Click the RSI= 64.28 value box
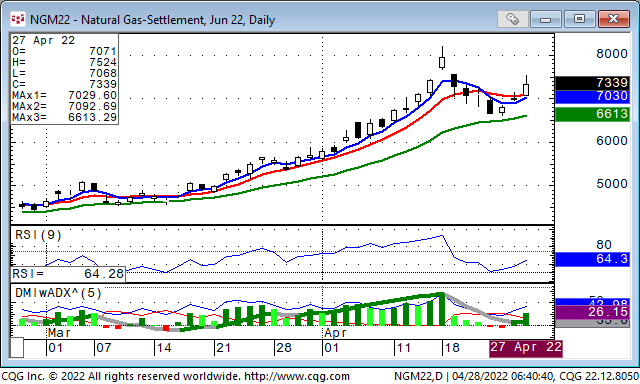640x384 pixels. coord(68,274)
